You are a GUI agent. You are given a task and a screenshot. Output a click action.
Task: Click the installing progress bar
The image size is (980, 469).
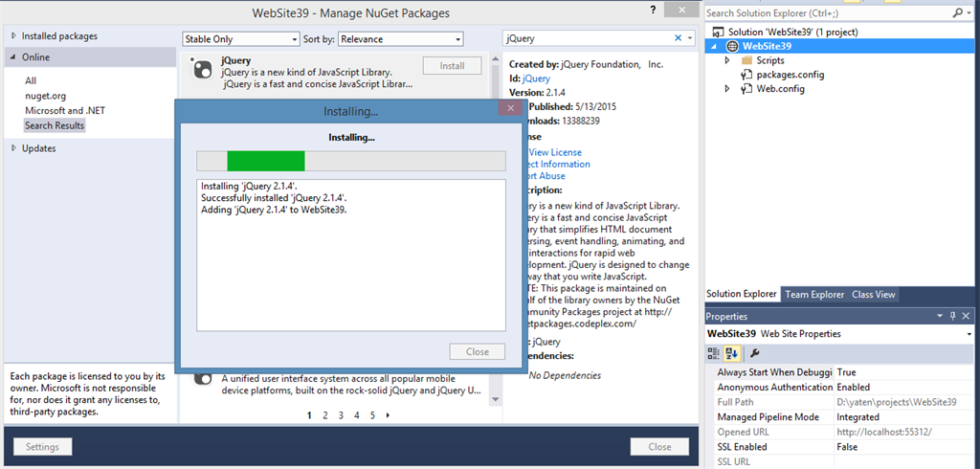point(351,161)
